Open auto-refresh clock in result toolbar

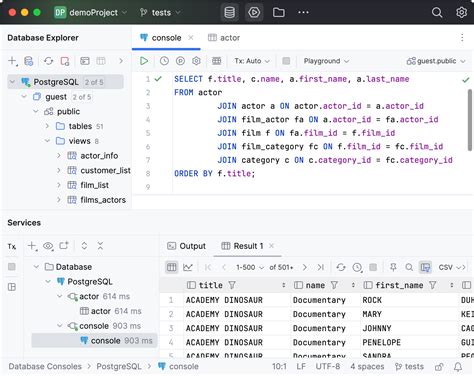(357, 267)
